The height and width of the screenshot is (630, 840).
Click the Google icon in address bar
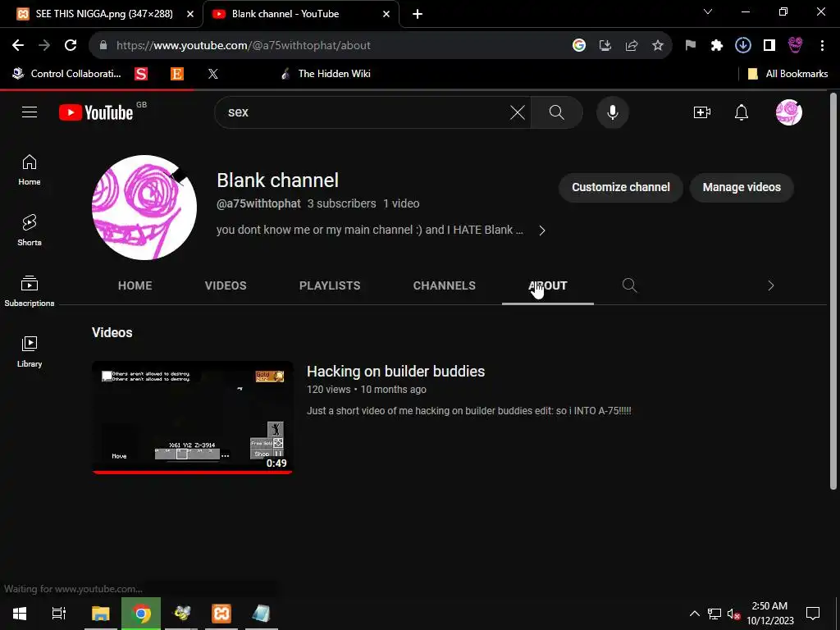coord(579,46)
